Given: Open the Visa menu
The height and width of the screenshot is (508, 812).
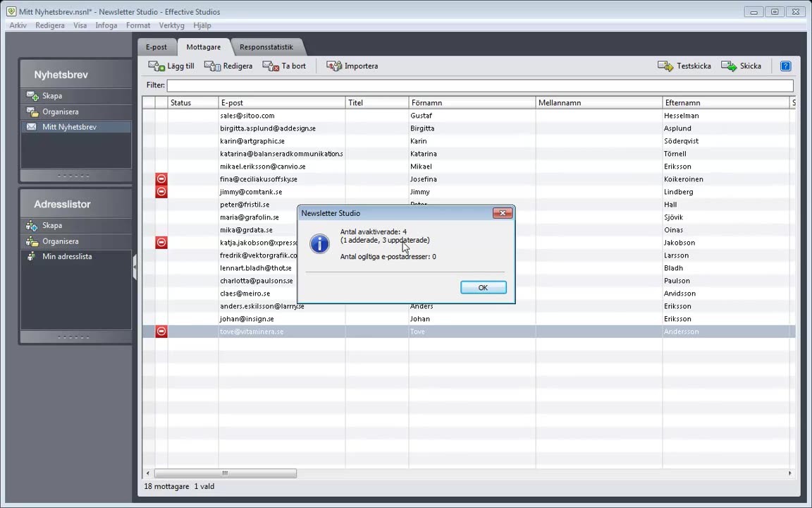Looking at the screenshot, I should point(80,25).
